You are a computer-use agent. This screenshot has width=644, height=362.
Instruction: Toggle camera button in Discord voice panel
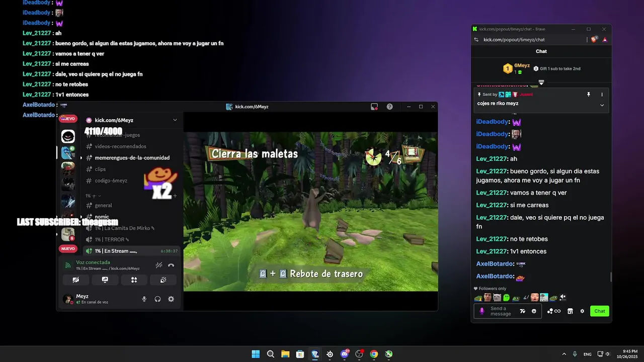click(x=75, y=280)
